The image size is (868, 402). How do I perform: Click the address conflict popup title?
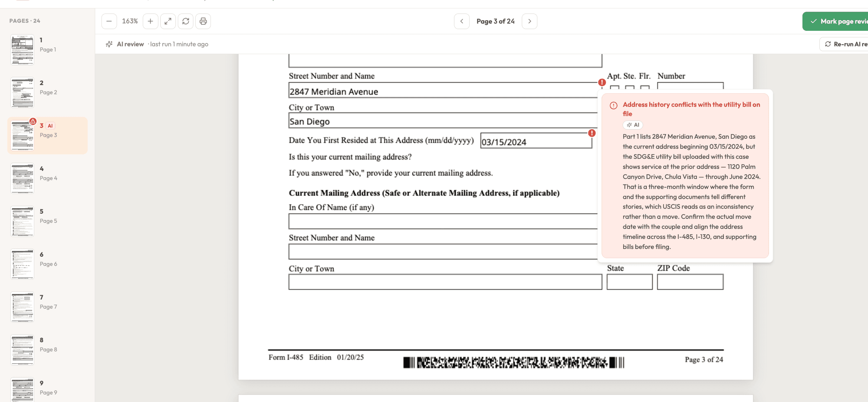(691, 109)
